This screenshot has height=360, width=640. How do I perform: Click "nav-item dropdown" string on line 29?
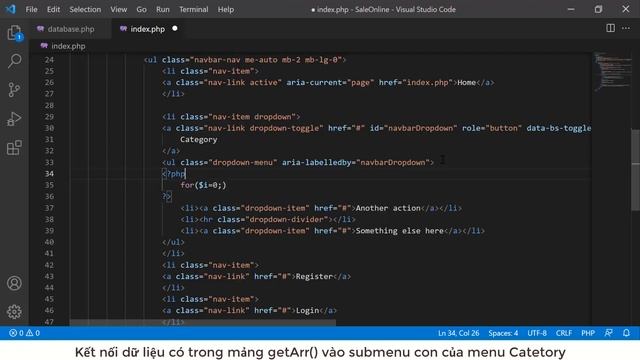point(252,117)
